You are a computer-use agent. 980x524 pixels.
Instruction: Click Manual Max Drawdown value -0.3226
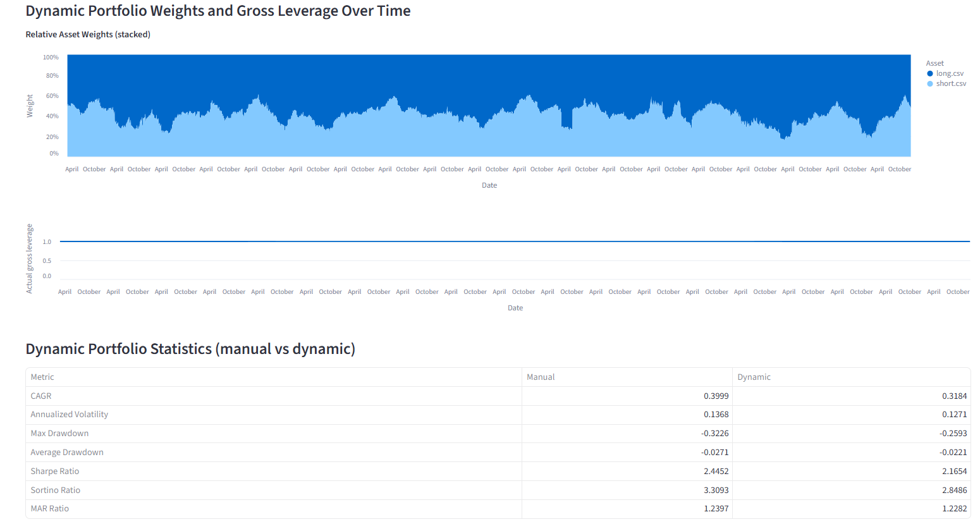point(715,434)
